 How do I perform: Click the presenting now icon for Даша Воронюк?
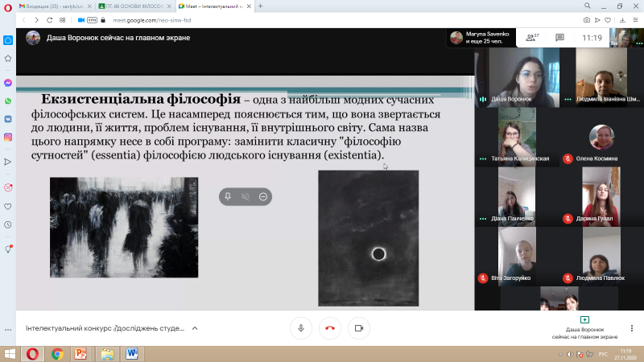tap(584, 319)
